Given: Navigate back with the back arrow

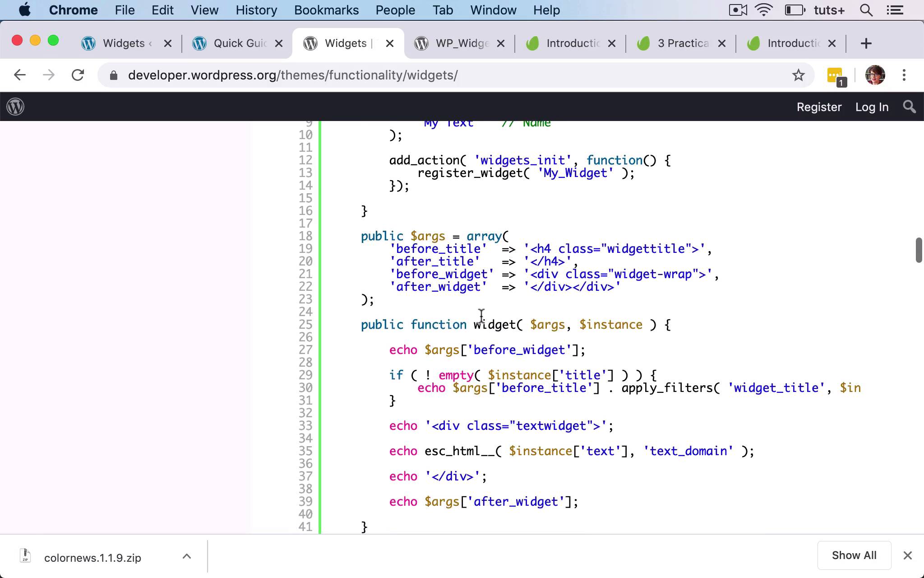Looking at the screenshot, I should pyautogui.click(x=20, y=75).
